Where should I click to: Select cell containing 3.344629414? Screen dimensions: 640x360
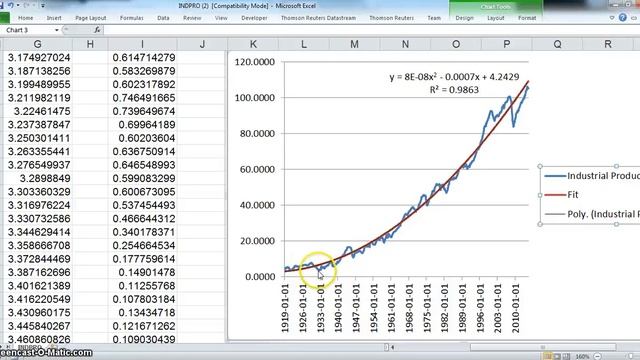[x=38, y=232]
